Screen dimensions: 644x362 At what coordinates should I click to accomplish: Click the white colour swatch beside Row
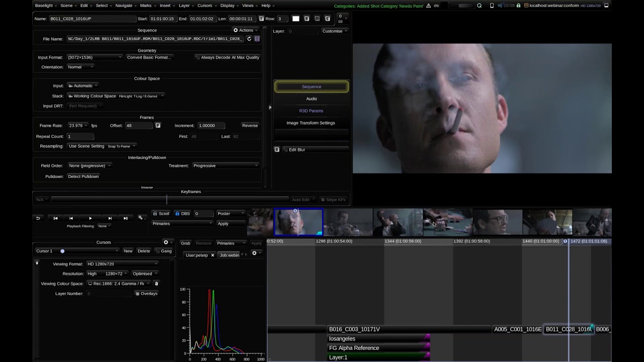(x=296, y=19)
